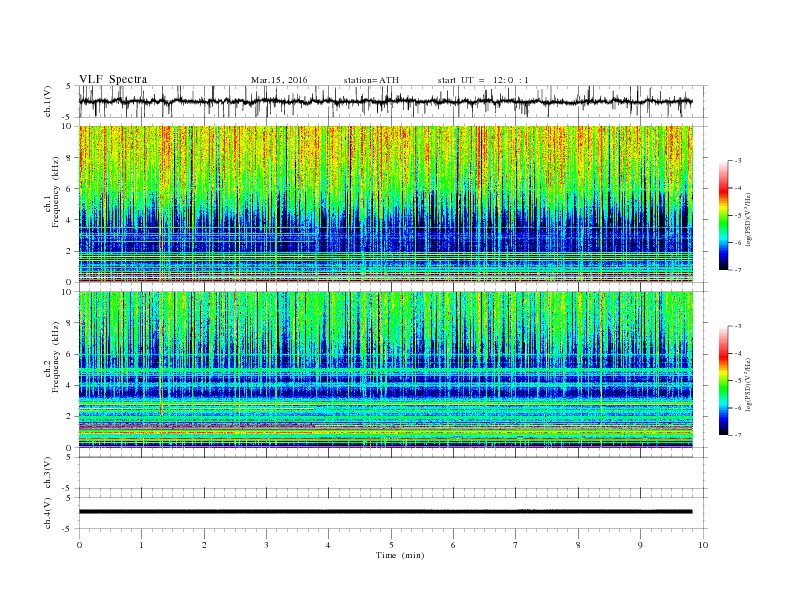Select the date text "Mar.15, 2016"
The image size is (792, 612).
(279, 80)
